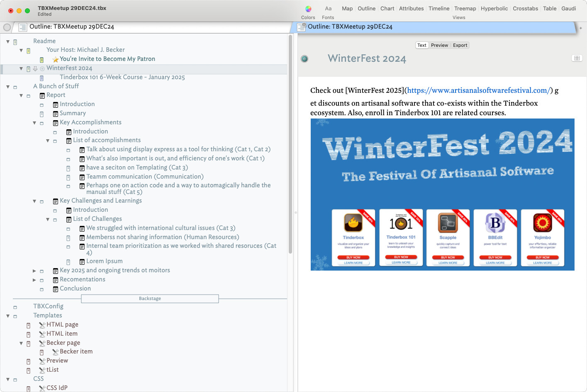The height and width of the screenshot is (392, 587).
Task: Open the Treemap view
Action: 465,8
